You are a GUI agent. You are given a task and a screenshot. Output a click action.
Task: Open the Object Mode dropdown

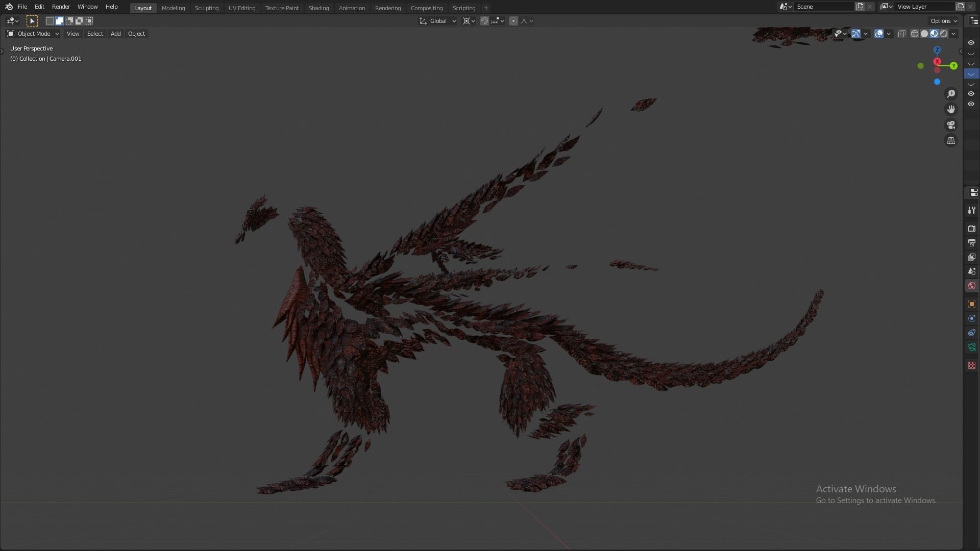pyautogui.click(x=33, y=34)
